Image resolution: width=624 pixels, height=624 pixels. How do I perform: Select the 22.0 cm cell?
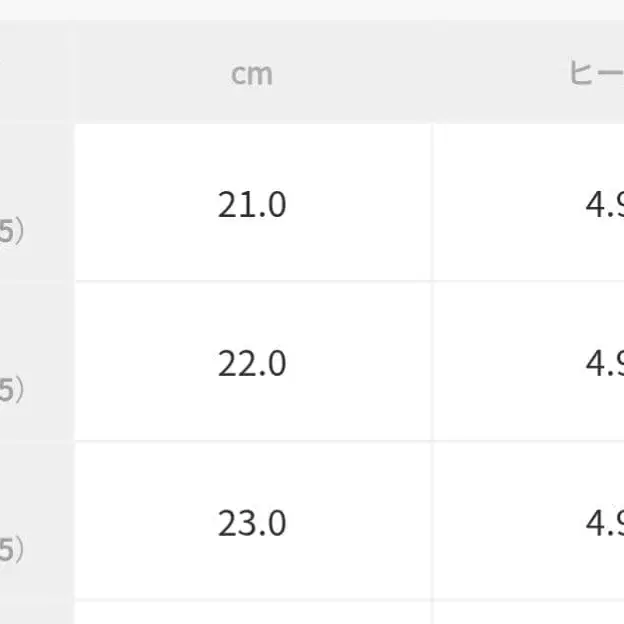252,363
